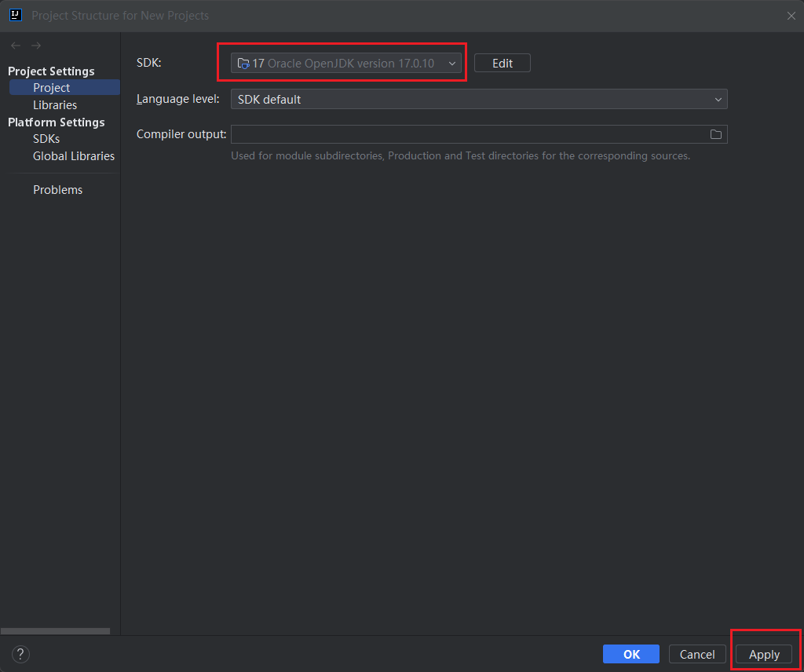This screenshot has width=804, height=672.
Task: Click the Cancel button
Action: (x=697, y=654)
